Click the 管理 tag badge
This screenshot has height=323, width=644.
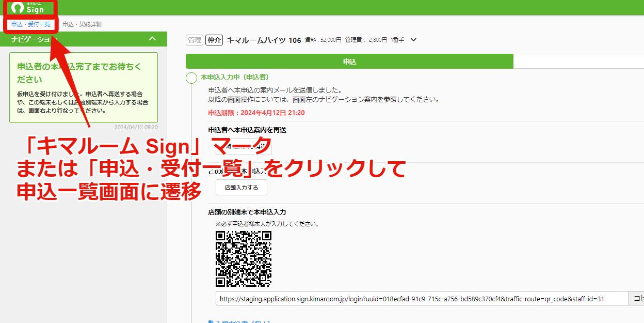coord(195,40)
